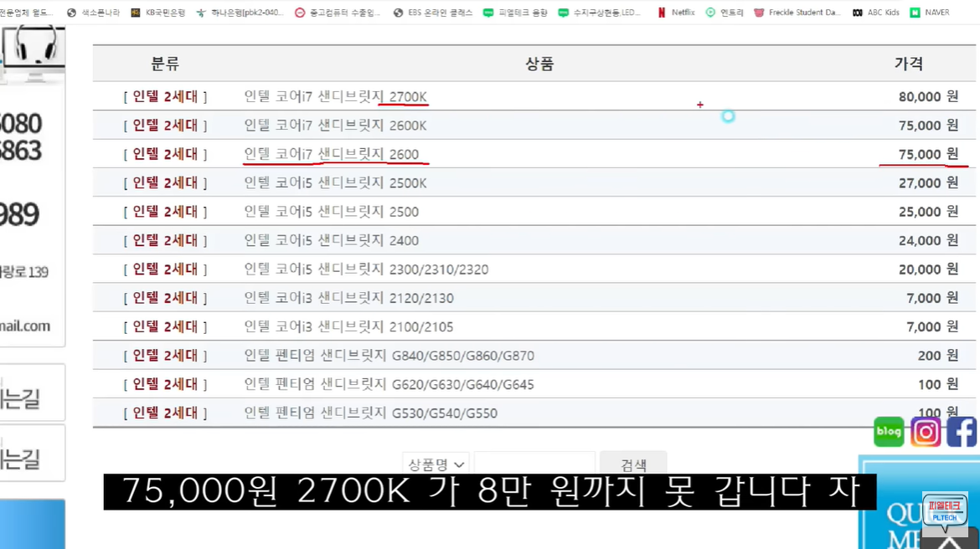Viewport: 980px width, 549px height.
Task: Select row 인텔 코어i3 샌디브릿지 2120/2130
Action: click(x=534, y=297)
